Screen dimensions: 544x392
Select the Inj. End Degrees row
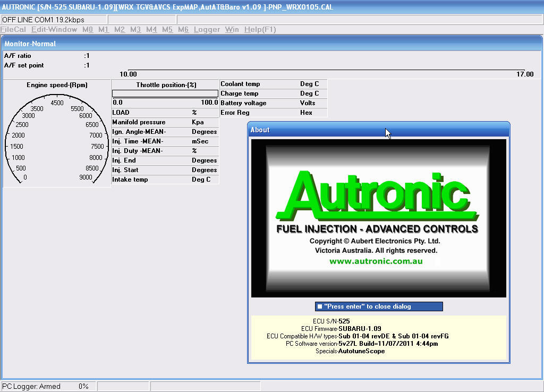(x=165, y=160)
